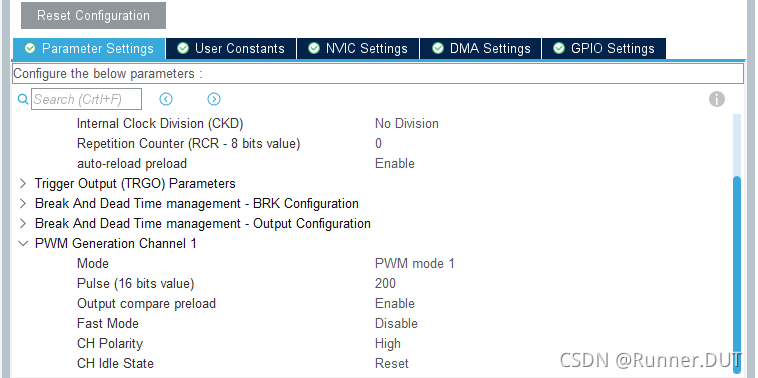The width and height of the screenshot is (758, 378).
Task: Click the Search (Ctrl+F) input field
Action: pyautogui.click(x=87, y=99)
